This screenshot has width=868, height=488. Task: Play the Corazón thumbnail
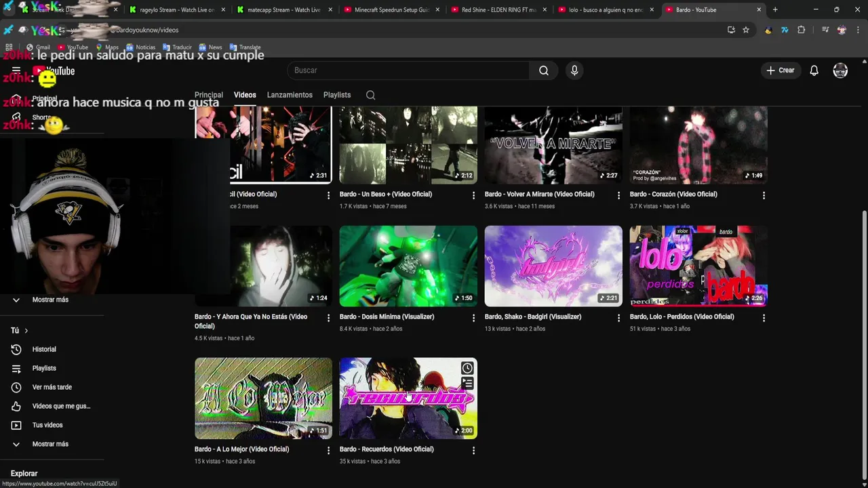coord(698,144)
